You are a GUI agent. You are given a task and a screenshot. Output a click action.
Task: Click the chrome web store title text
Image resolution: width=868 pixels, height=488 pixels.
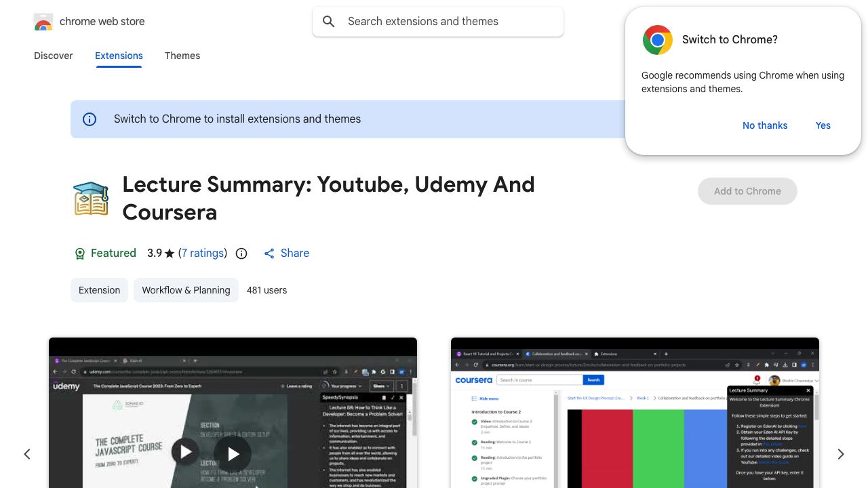[x=102, y=22]
